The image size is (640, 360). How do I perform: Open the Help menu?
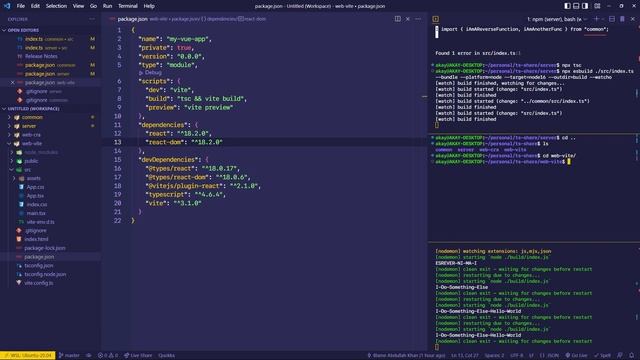[149, 6]
